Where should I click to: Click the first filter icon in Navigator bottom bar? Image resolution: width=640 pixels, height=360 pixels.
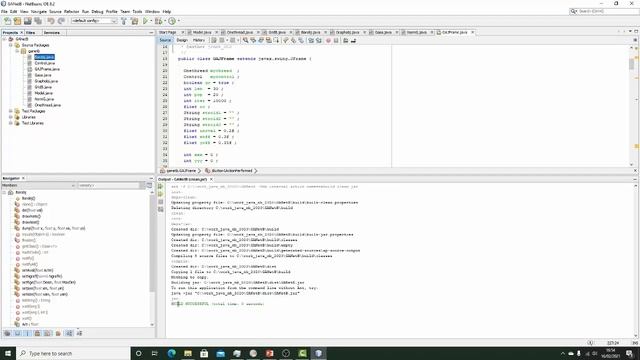click(7, 333)
